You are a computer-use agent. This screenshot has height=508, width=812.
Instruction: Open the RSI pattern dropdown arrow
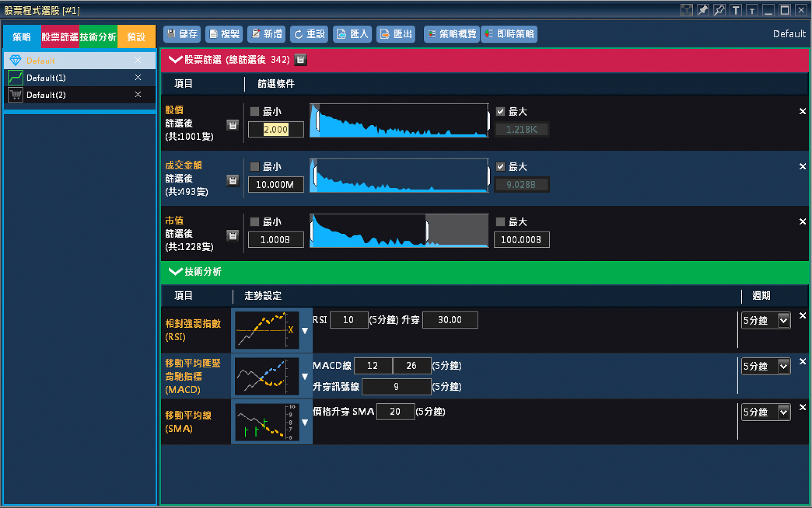coord(305,331)
